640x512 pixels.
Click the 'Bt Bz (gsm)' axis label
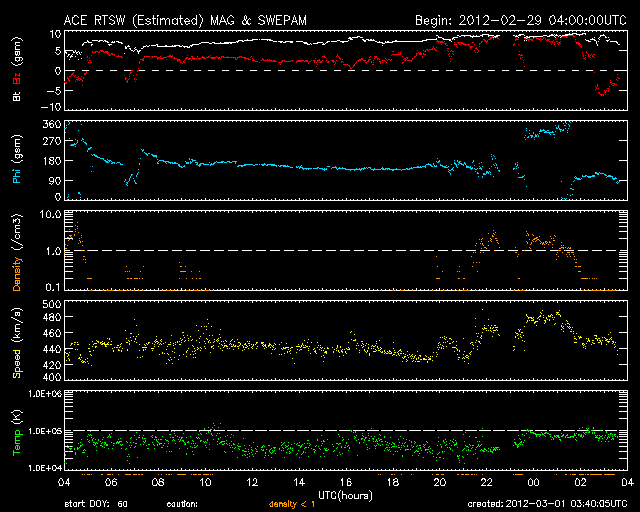point(17,69)
